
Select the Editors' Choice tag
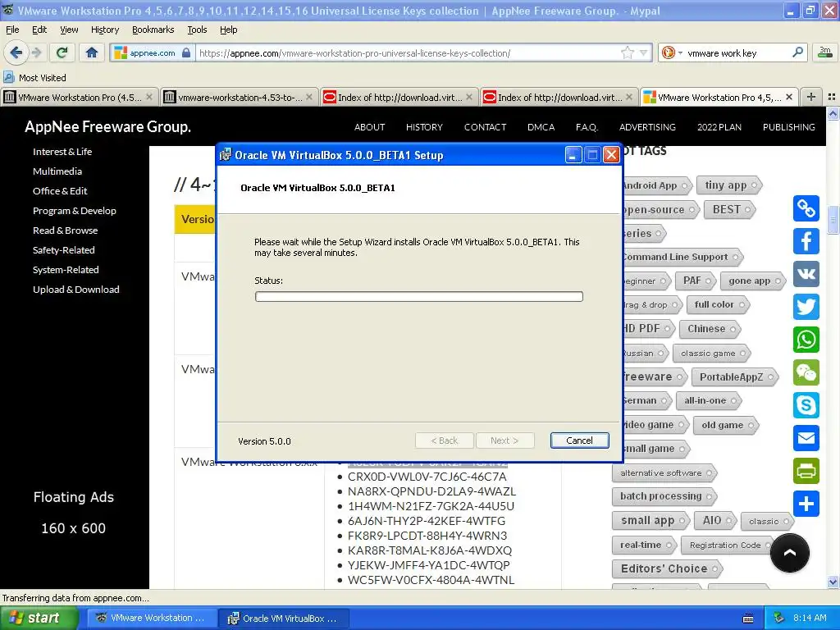coord(667,568)
